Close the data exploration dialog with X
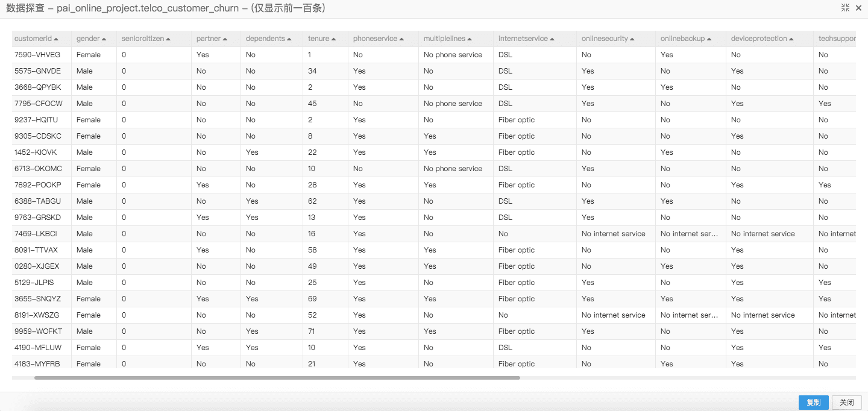Image resolution: width=868 pixels, height=411 pixels. pos(859,8)
